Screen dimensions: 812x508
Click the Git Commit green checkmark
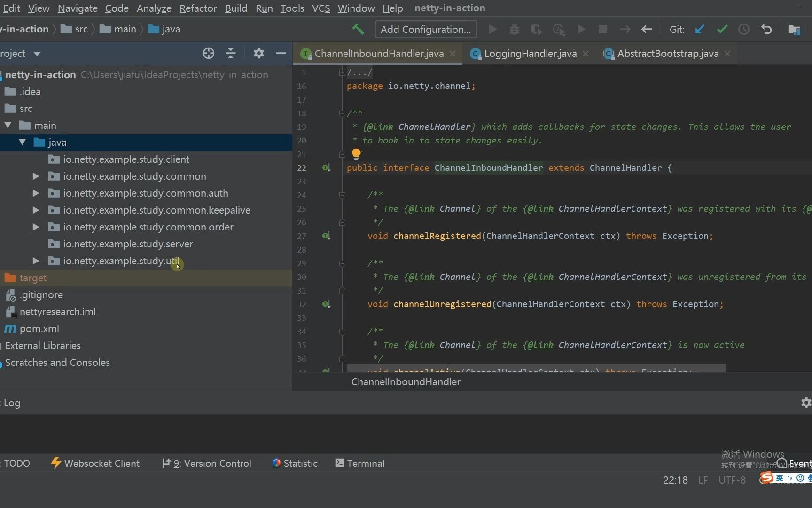pos(722,29)
